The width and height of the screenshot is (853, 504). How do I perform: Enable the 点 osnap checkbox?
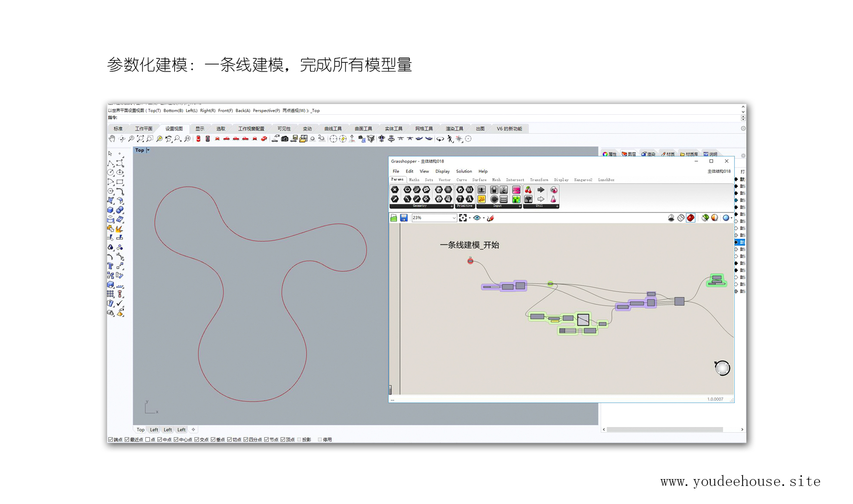[148, 440]
